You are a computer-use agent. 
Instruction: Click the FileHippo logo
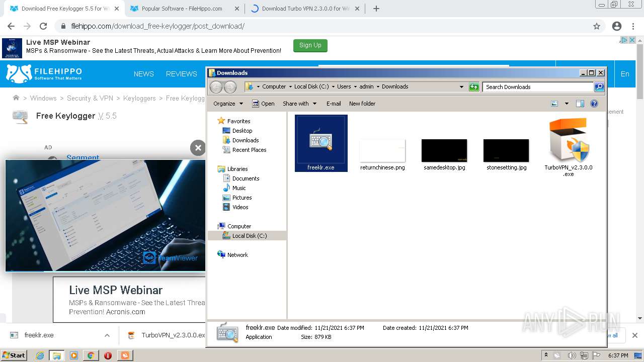(44, 73)
